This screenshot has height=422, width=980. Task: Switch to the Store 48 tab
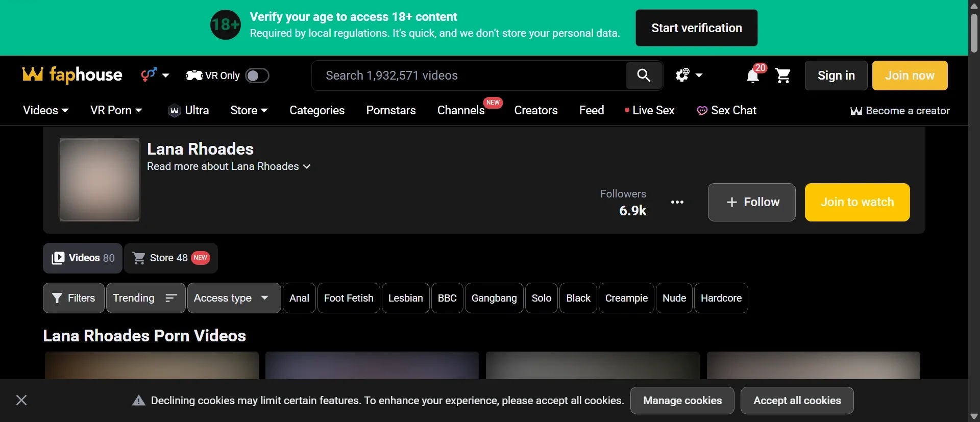[x=171, y=258]
